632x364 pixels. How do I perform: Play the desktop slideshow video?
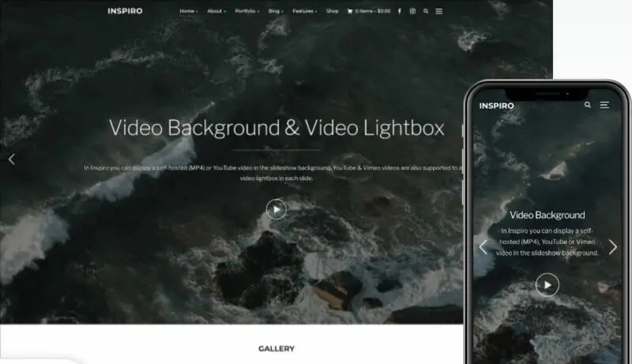click(276, 208)
